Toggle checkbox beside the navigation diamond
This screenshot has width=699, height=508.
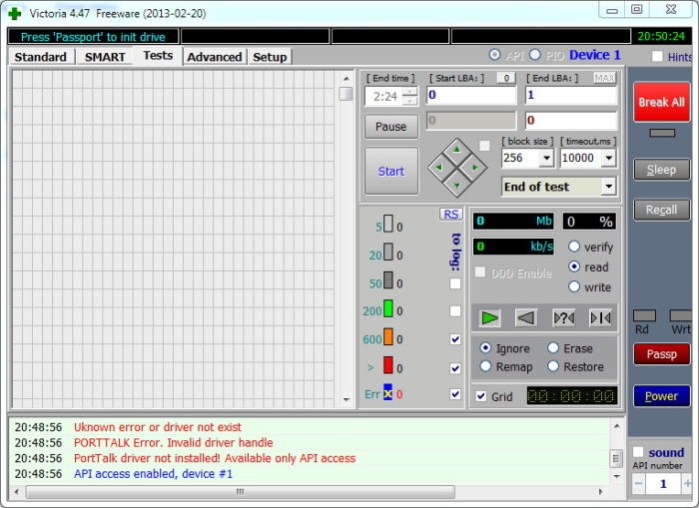click(485, 146)
